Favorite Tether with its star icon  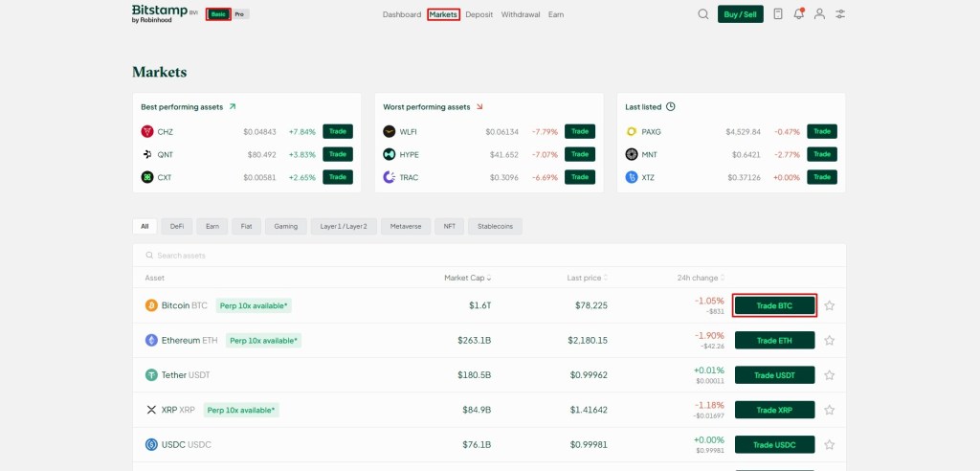tap(830, 375)
